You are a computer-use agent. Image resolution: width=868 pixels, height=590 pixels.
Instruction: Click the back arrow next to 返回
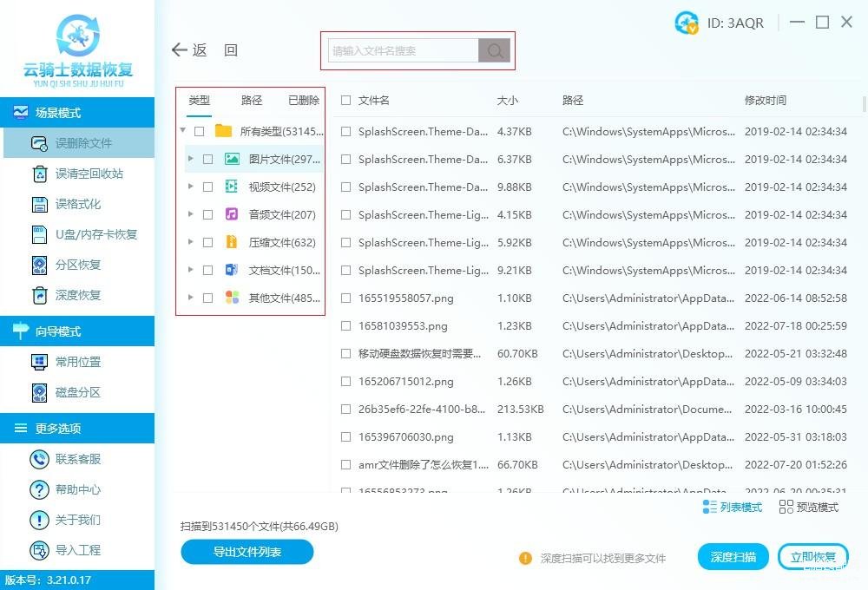click(180, 50)
